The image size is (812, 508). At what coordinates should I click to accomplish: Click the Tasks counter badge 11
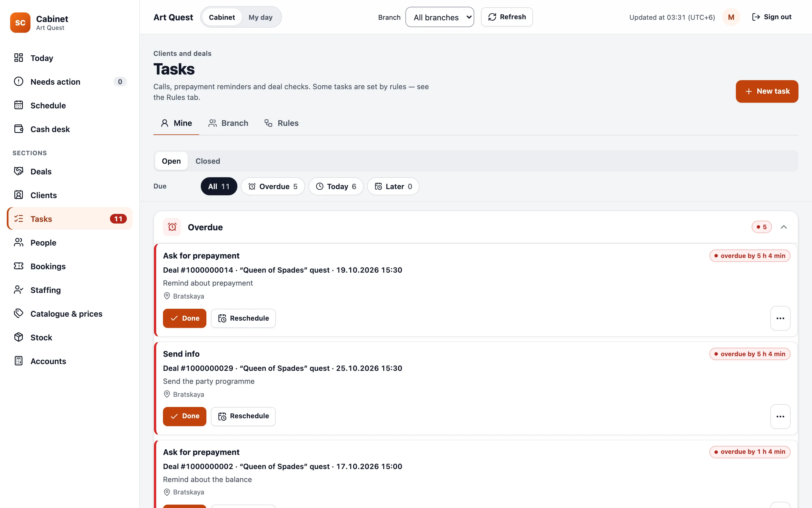118,219
